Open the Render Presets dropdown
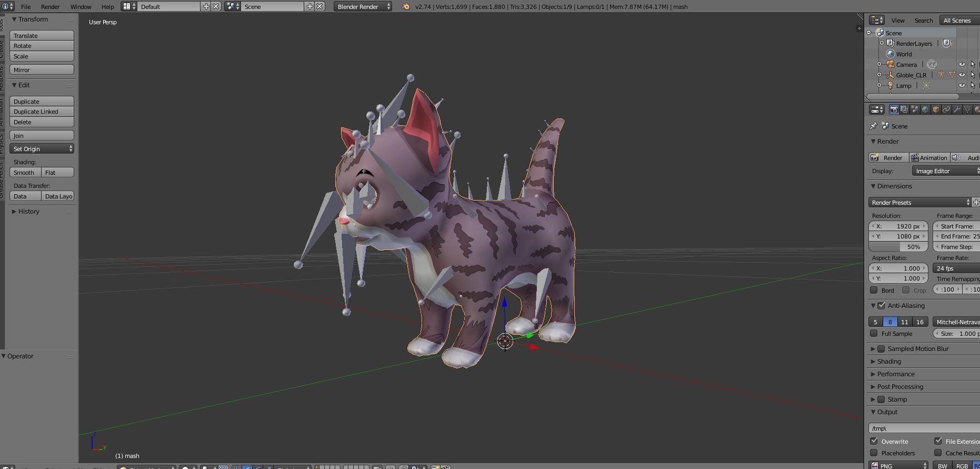Image resolution: width=980 pixels, height=469 pixels. click(x=920, y=202)
